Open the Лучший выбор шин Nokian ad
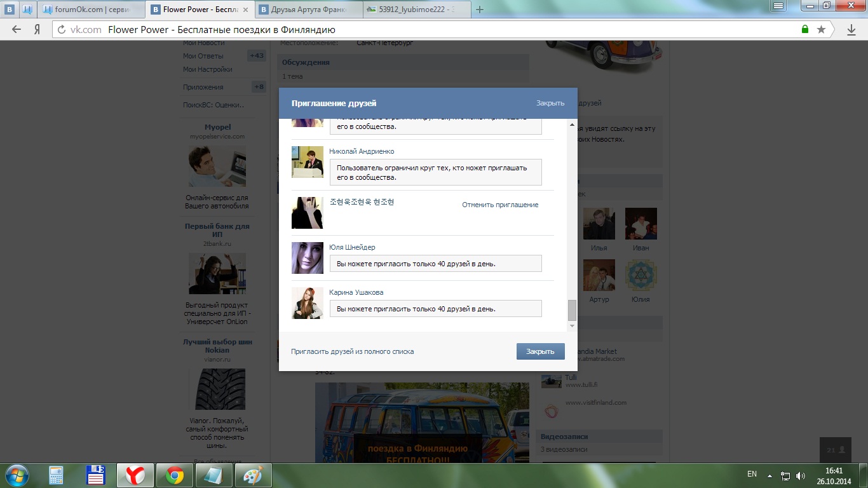This screenshot has height=488, width=868. pos(217,346)
